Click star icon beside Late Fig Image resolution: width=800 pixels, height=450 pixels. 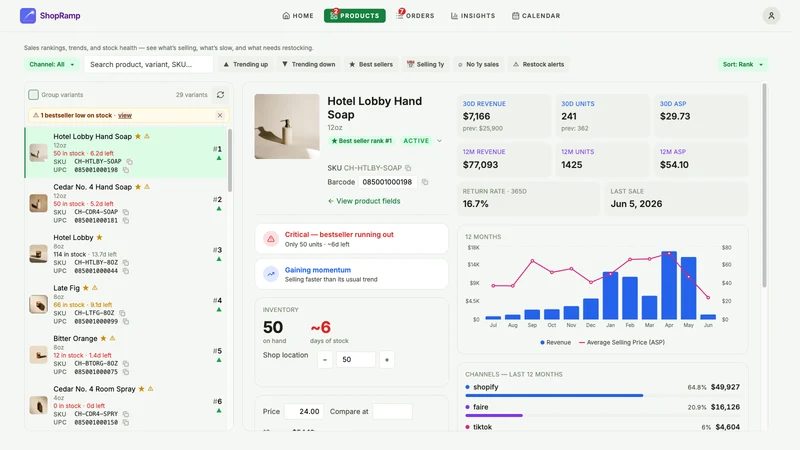click(86, 288)
